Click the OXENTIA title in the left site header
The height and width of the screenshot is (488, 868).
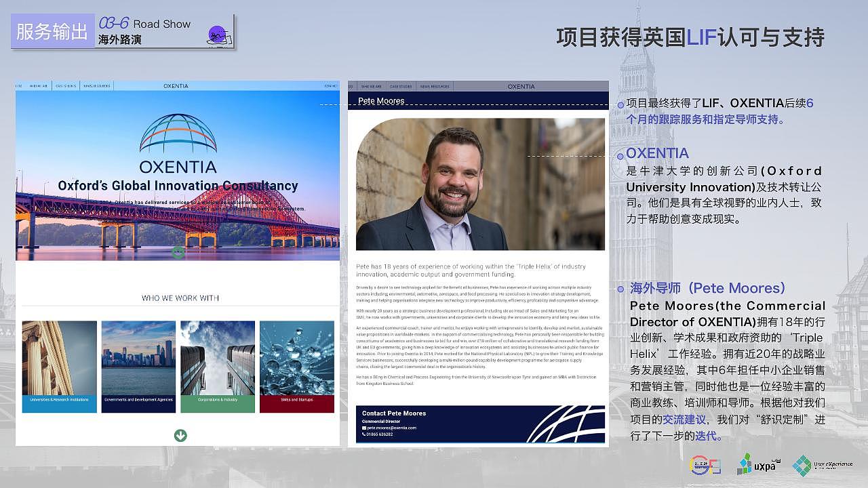pyautogui.click(x=176, y=86)
